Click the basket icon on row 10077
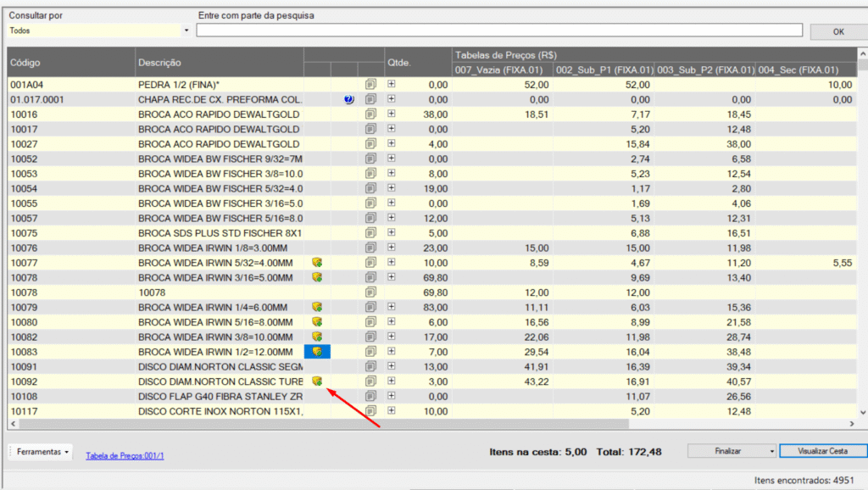Image resolution: width=868 pixels, height=490 pixels. pos(317,263)
